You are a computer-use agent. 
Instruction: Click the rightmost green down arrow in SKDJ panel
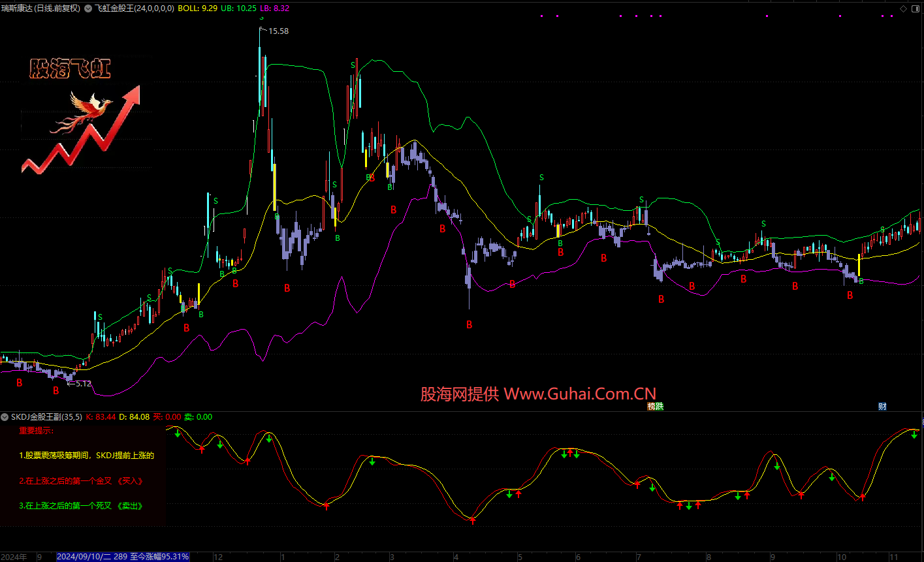click(x=914, y=435)
